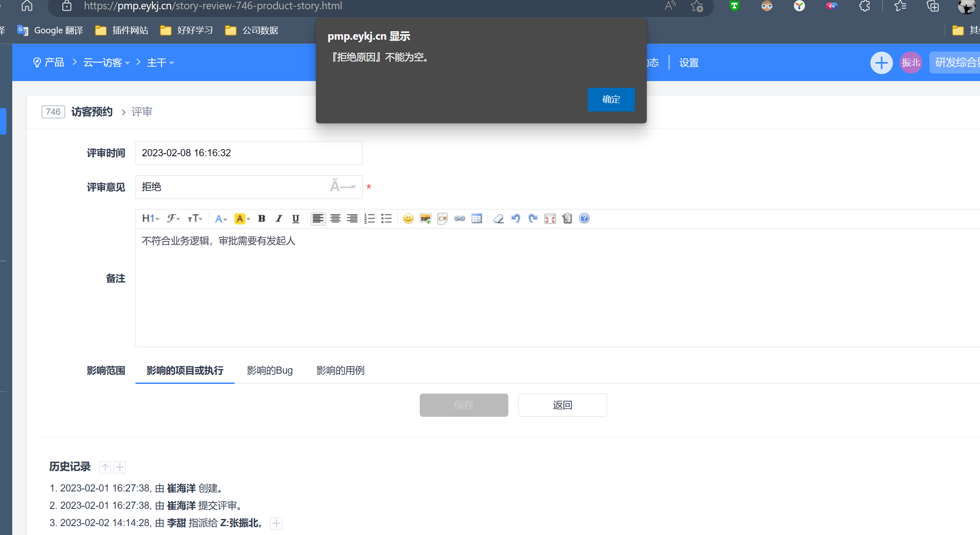
Task: Undo the last edit in editor
Action: click(516, 218)
